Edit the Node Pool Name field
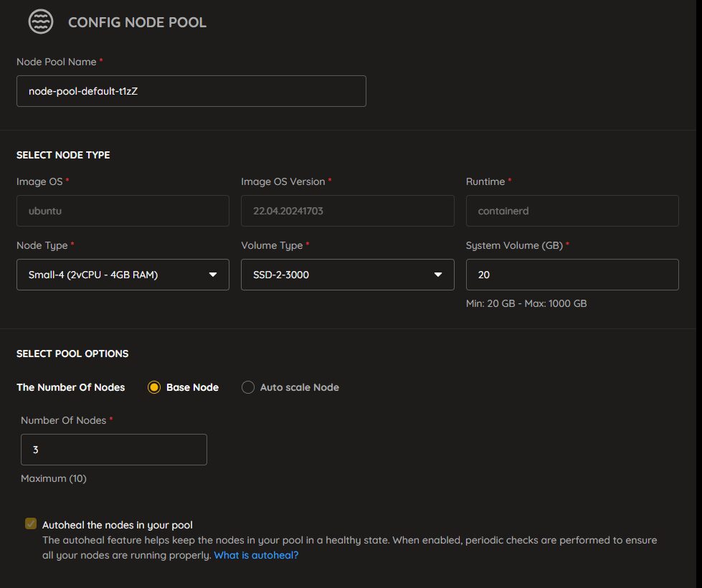This screenshot has width=702, height=588. click(191, 91)
